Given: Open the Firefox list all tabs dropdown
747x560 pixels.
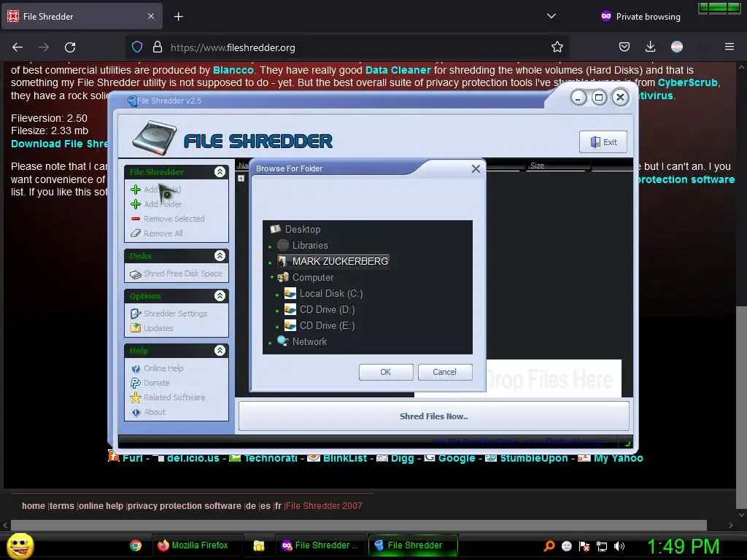Looking at the screenshot, I should [x=551, y=16].
